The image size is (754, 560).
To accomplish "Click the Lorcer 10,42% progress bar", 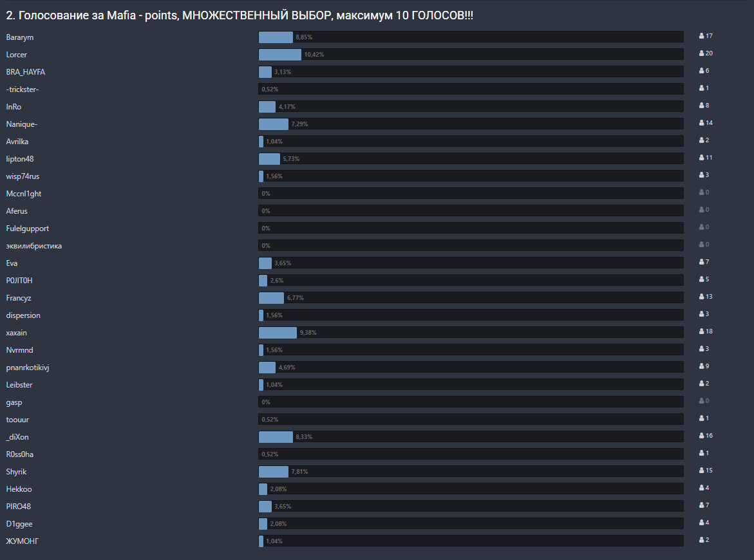I will (471, 55).
